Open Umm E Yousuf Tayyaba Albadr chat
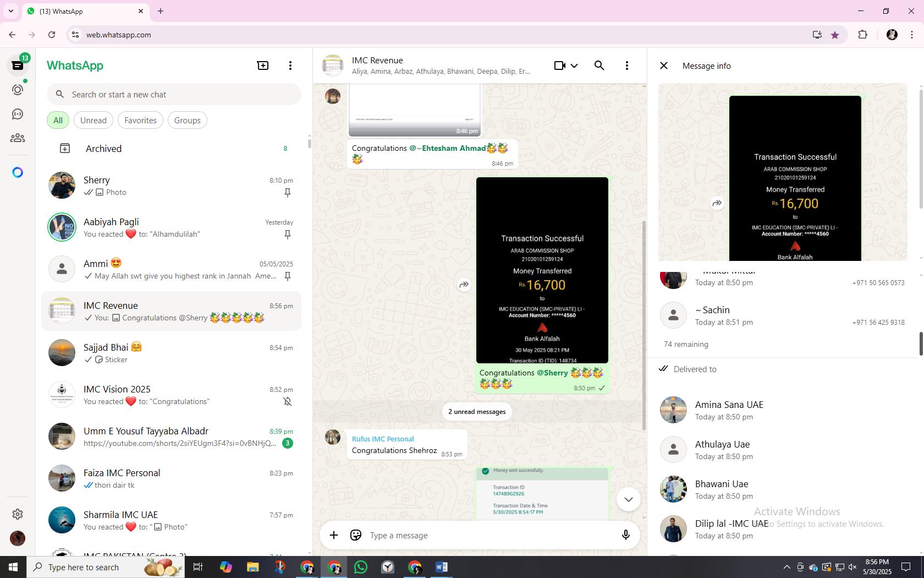The width and height of the screenshot is (924, 578). click(172, 437)
